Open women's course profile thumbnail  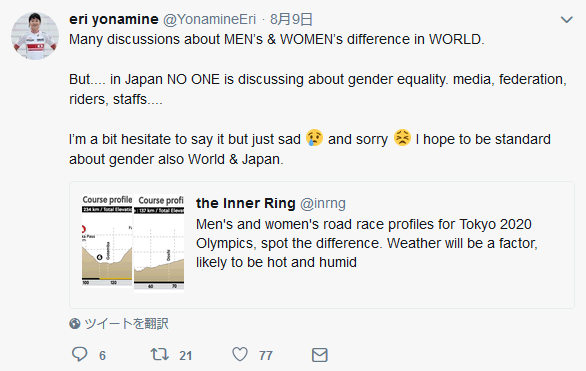click(159, 243)
